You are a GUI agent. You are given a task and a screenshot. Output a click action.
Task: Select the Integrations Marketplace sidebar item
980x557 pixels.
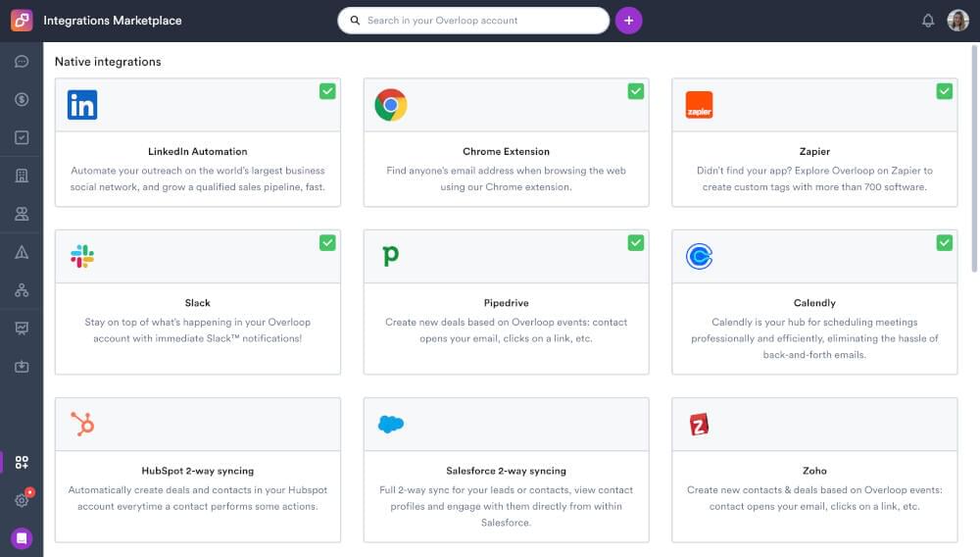[22, 462]
